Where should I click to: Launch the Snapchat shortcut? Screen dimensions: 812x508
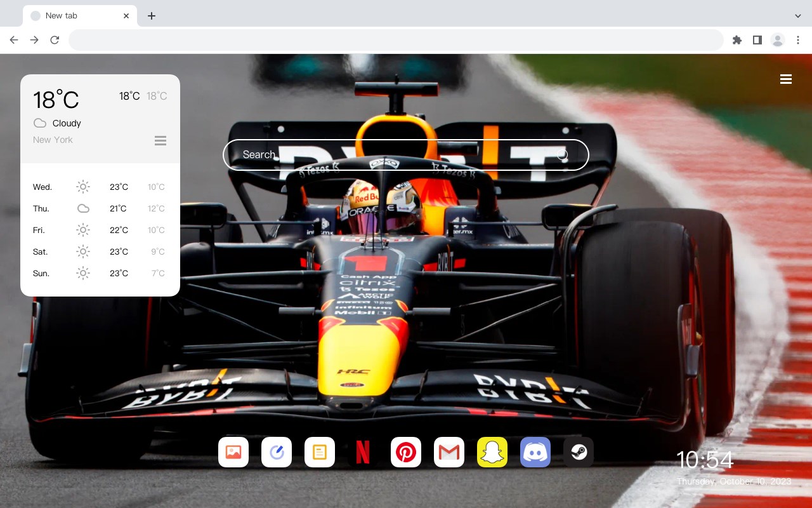pyautogui.click(x=492, y=452)
